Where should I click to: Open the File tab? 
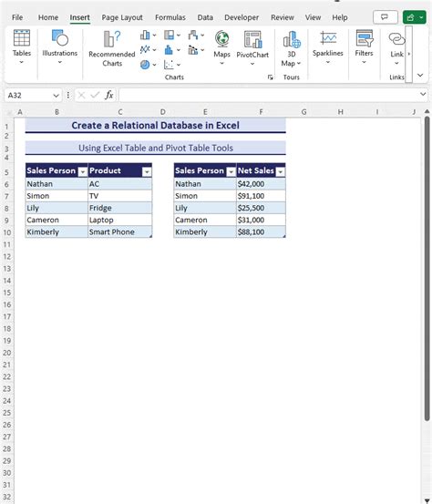(x=17, y=17)
